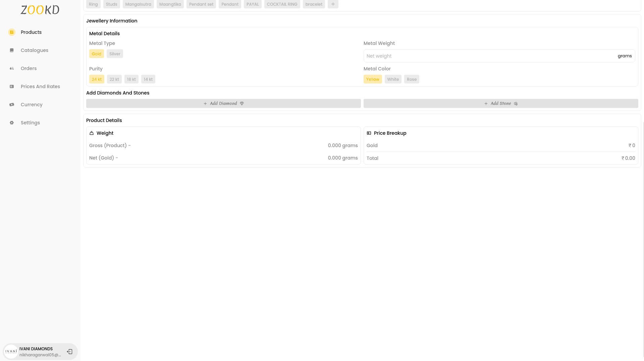Click the logout icon next to IVANI DIAMONDS

(69, 351)
